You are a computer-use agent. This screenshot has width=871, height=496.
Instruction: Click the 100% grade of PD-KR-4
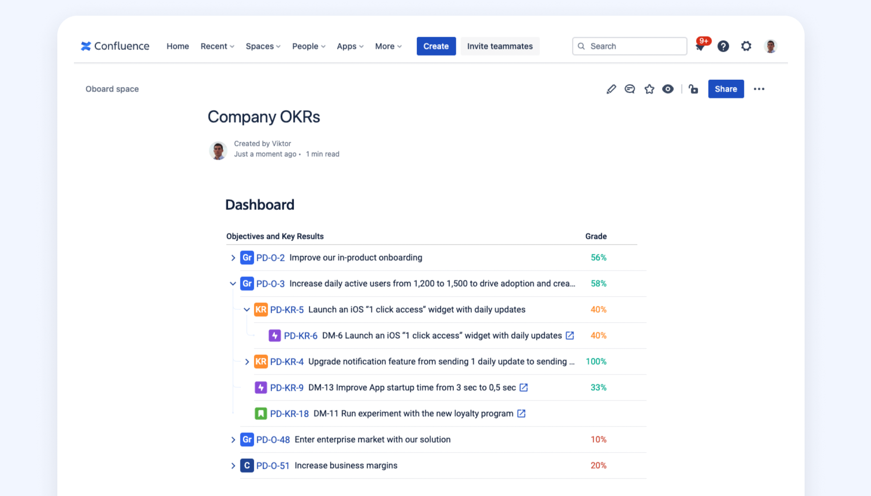(596, 362)
